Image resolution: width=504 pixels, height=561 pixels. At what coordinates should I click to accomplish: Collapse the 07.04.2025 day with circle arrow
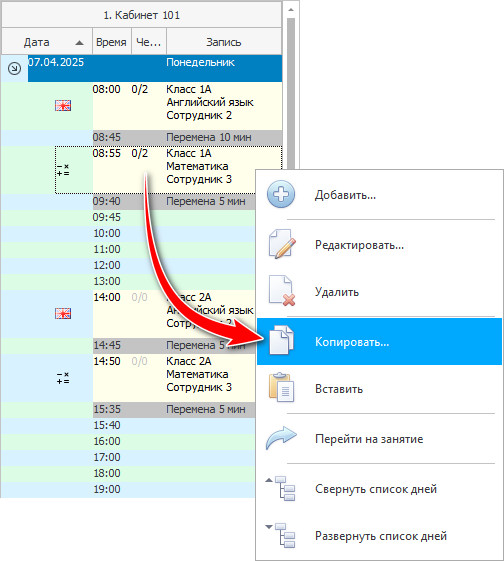14,68
